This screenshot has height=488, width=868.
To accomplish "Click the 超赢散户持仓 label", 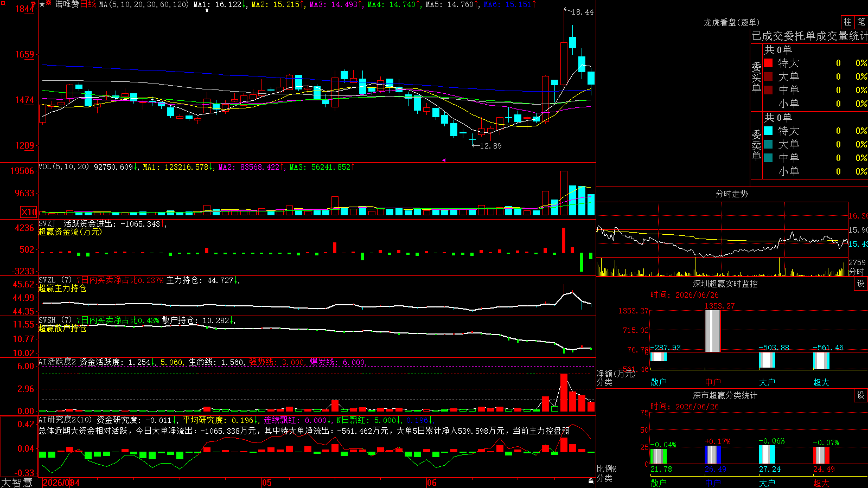I will coord(62,329).
